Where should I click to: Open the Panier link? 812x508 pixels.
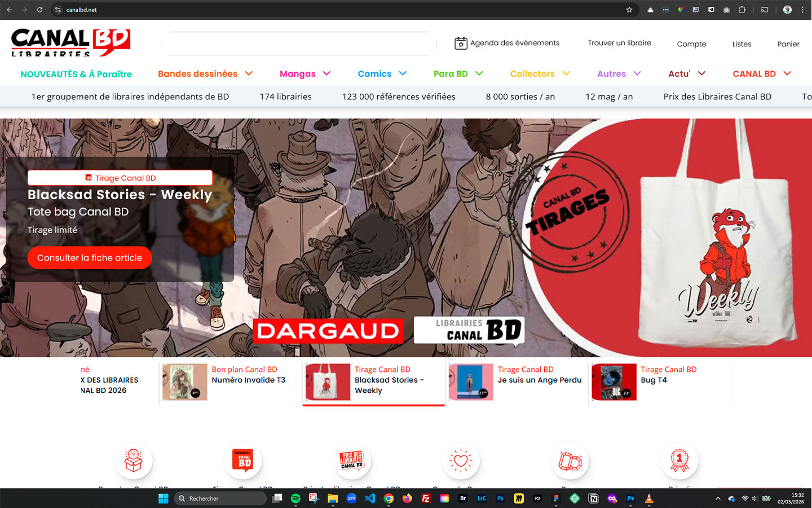(788, 44)
